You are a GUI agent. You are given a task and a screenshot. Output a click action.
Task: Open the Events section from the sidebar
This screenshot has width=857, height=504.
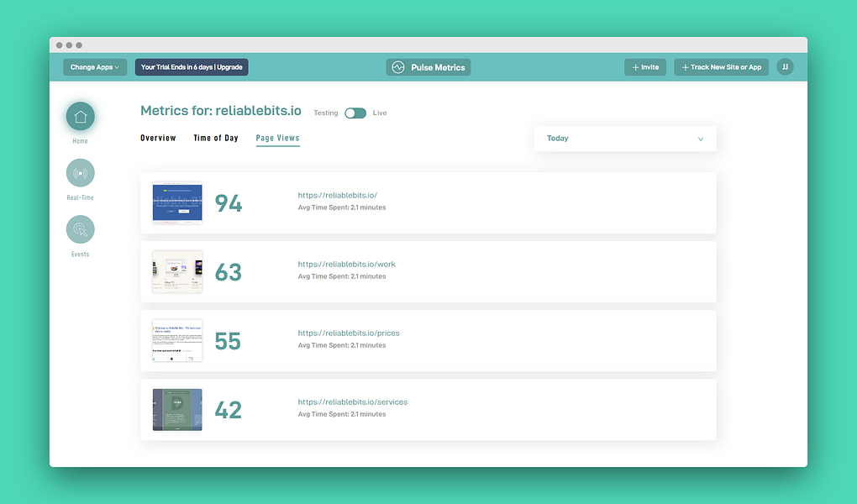80,228
